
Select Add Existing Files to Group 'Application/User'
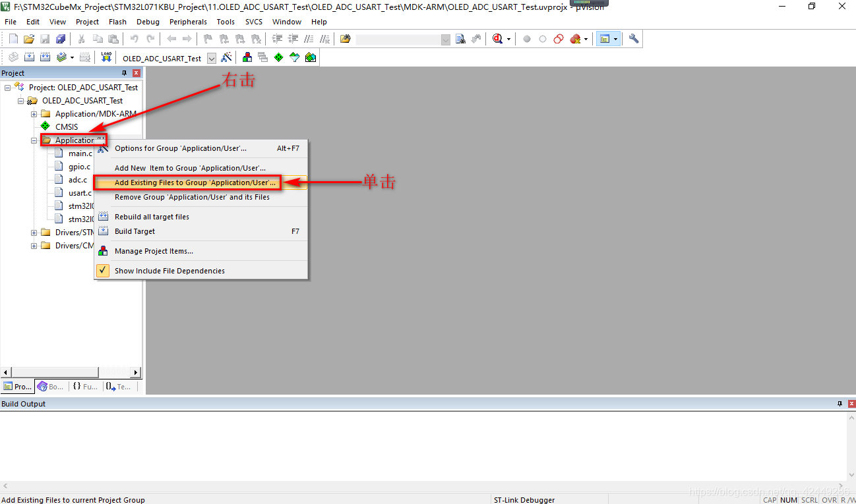200,182
